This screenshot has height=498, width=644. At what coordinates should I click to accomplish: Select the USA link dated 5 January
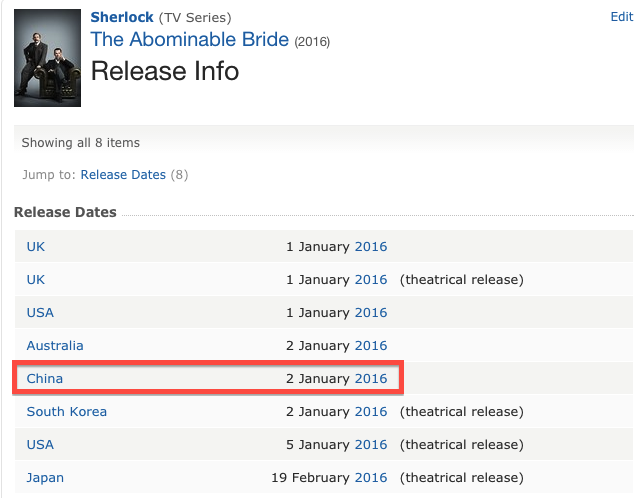(x=40, y=445)
